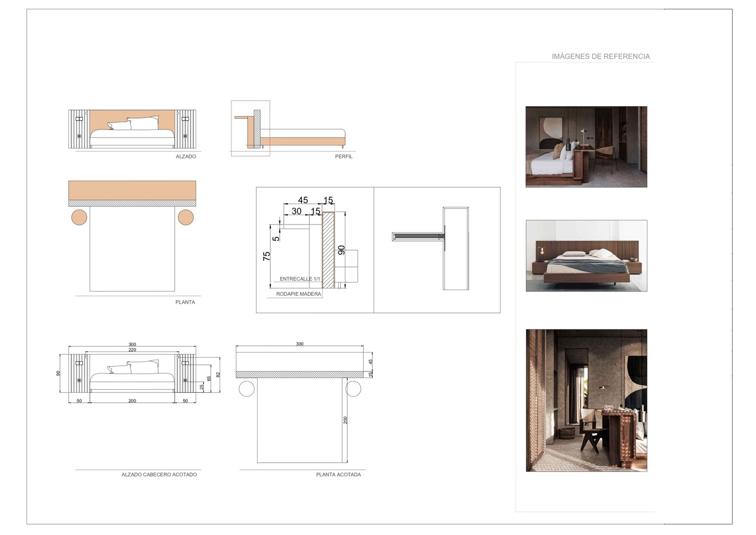This screenshot has width=756, height=535.
Task: Click the ENTRECALLE 1/1 annotation
Action: [x=300, y=279]
